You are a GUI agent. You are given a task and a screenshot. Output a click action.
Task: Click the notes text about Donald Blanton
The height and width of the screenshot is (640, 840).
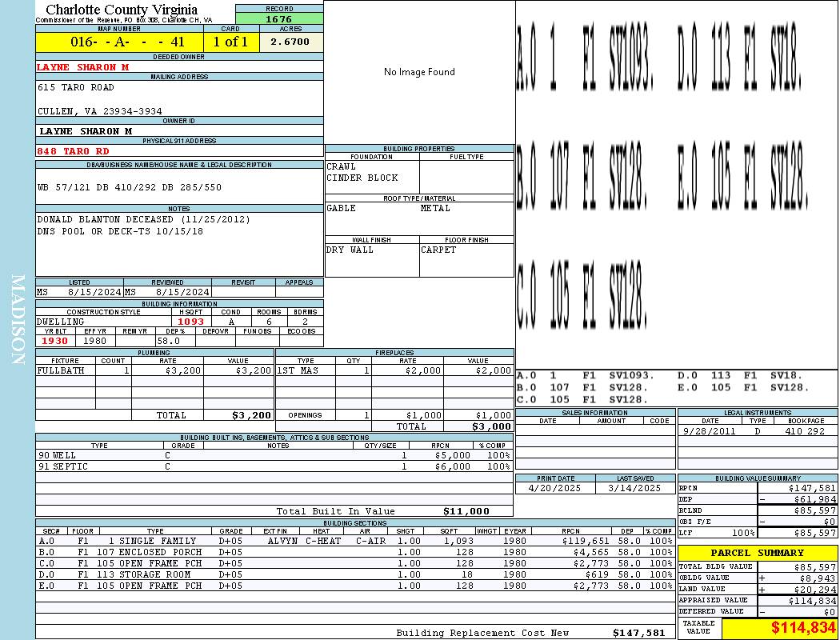click(x=143, y=219)
